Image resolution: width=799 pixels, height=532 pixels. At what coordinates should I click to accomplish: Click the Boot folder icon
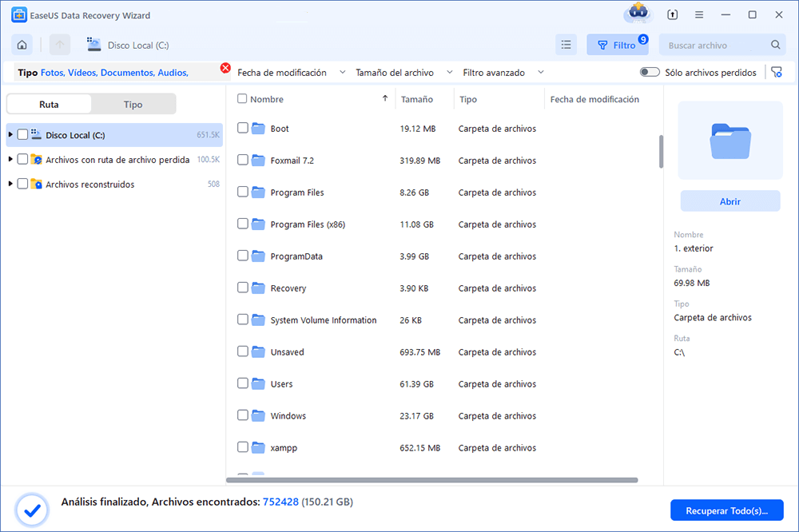pos(258,129)
